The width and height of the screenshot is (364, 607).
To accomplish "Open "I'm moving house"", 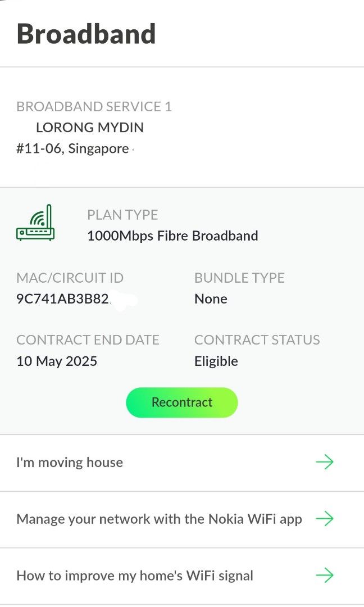I will click(70, 462).
